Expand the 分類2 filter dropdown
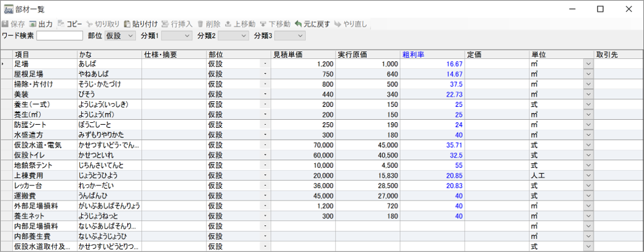Viewport: 644px width, 252px height. [242, 36]
